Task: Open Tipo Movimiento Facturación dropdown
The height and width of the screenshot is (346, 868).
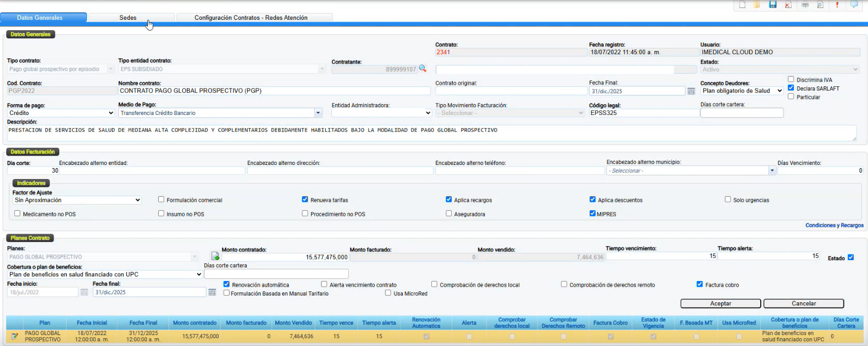Action: pos(510,113)
